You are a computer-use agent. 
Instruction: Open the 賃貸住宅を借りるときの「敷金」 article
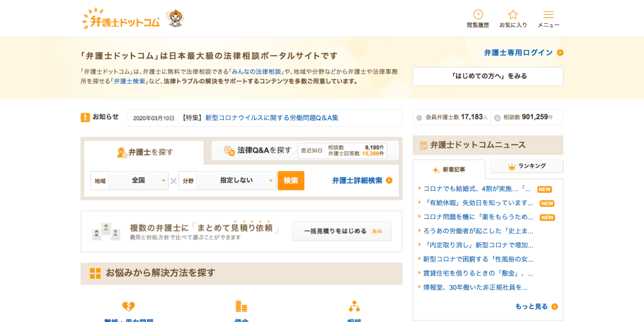pos(478,273)
